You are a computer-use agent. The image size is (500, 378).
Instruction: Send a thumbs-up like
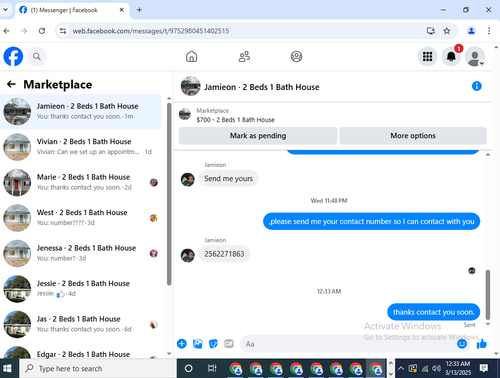(x=482, y=344)
